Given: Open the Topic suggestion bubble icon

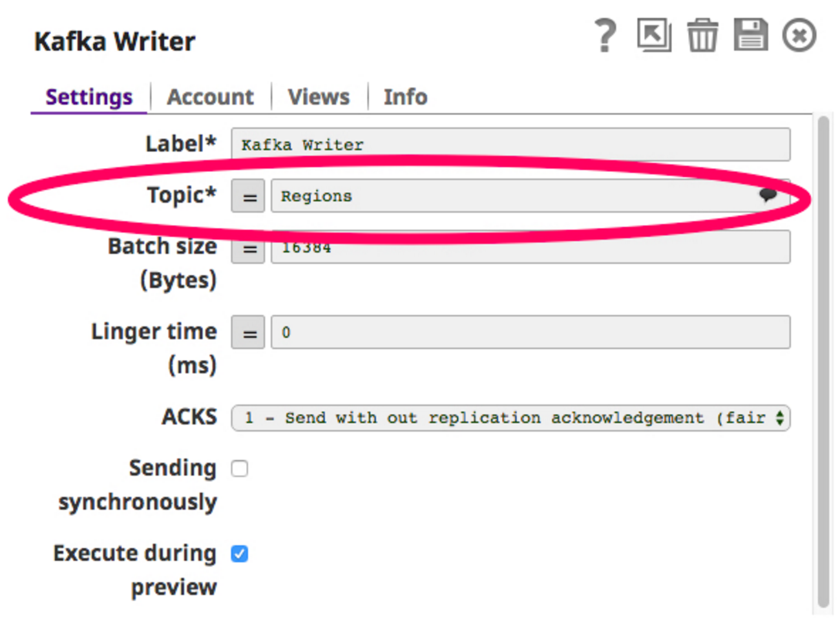Looking at the screenshot, I should (768, 194).
